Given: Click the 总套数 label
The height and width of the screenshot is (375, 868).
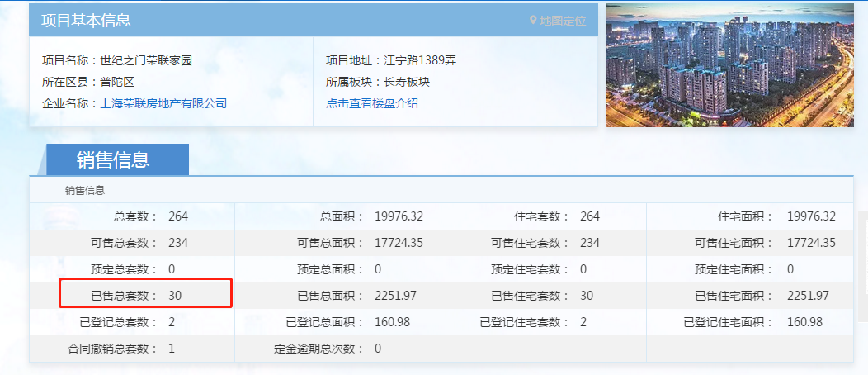Looking at the screenshot, I should point(135,216).
